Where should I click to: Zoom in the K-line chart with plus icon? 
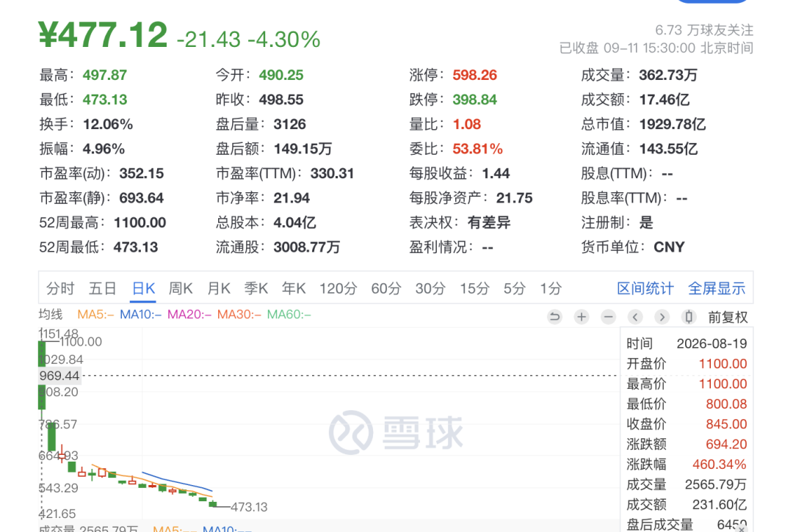coord(582,317)
